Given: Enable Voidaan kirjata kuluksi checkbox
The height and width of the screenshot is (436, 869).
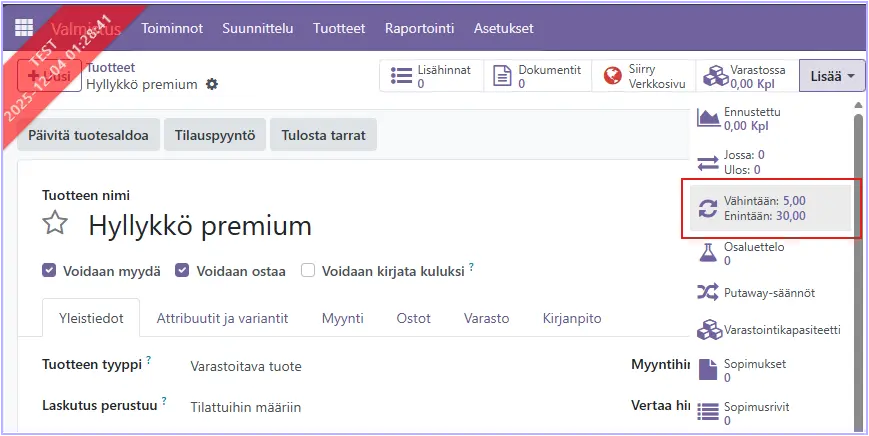Looking at the screenshot, I should [308, 270].
